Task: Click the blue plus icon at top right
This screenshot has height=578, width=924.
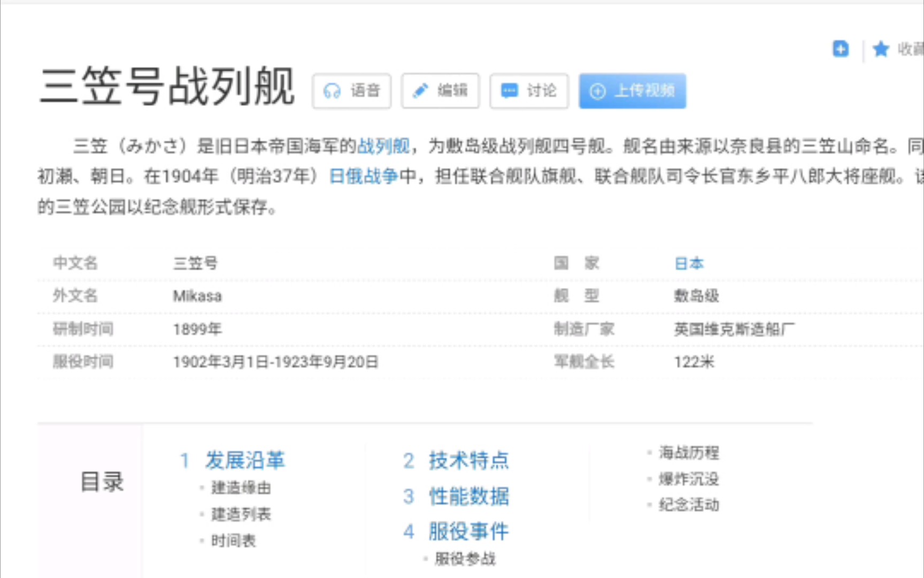Action: click(x=841, y=49)
